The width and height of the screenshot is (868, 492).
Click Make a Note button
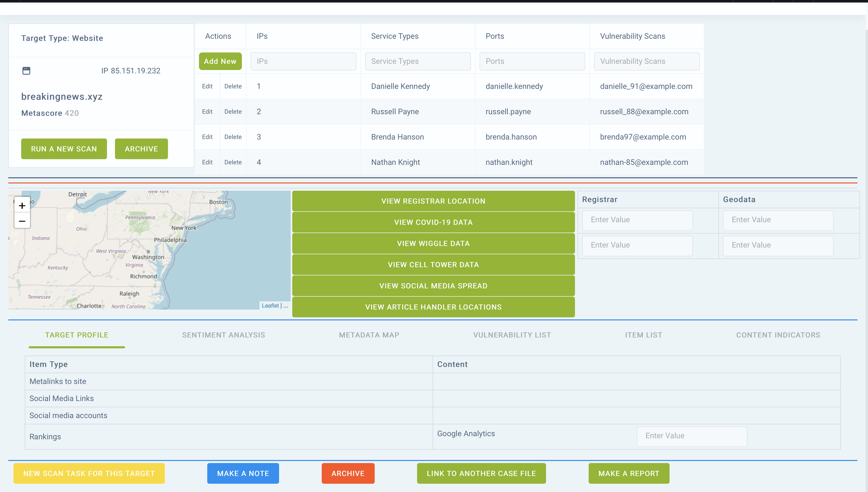click(x=243, y=473)
